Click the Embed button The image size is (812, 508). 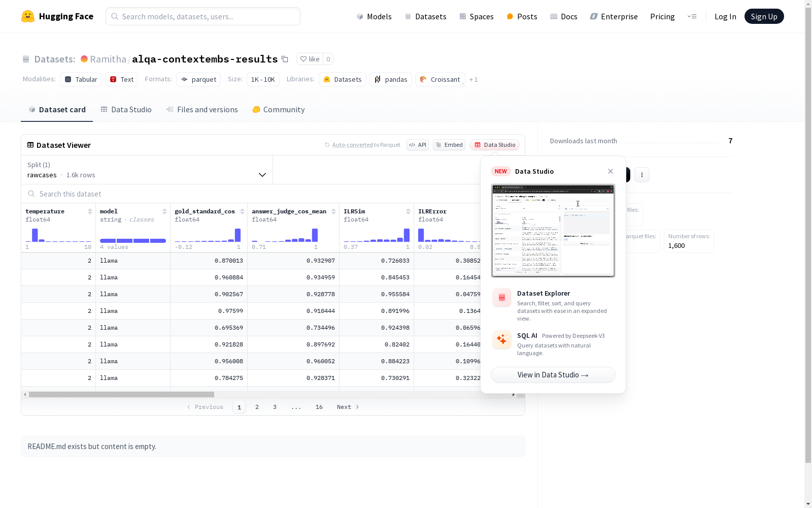tap(449, 145)
